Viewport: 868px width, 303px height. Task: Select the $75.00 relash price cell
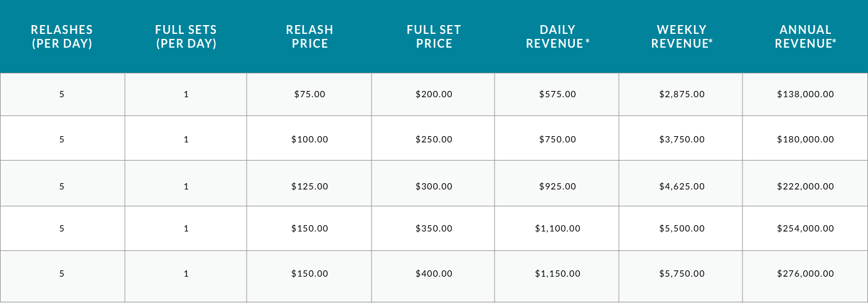(309, 94)
